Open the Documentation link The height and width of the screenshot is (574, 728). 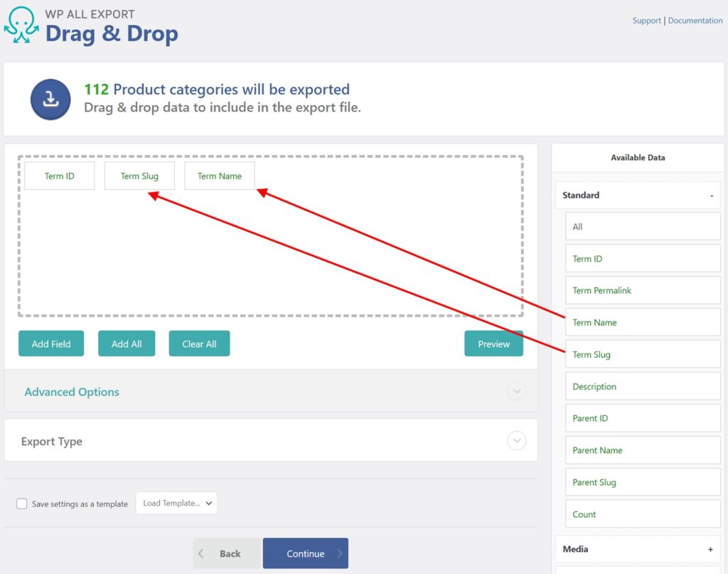click(x=695, y=21)
